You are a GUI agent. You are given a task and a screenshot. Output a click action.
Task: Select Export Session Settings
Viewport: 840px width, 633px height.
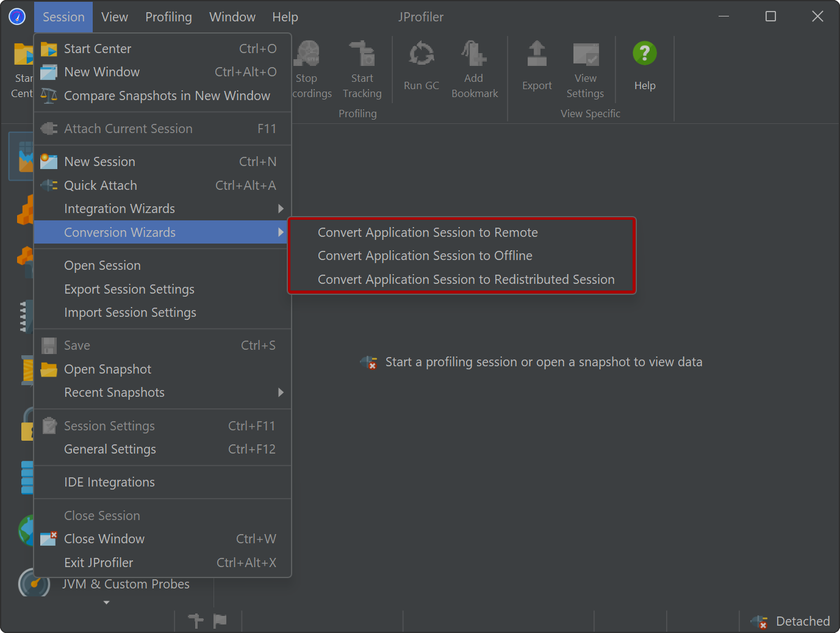(162, 289)
